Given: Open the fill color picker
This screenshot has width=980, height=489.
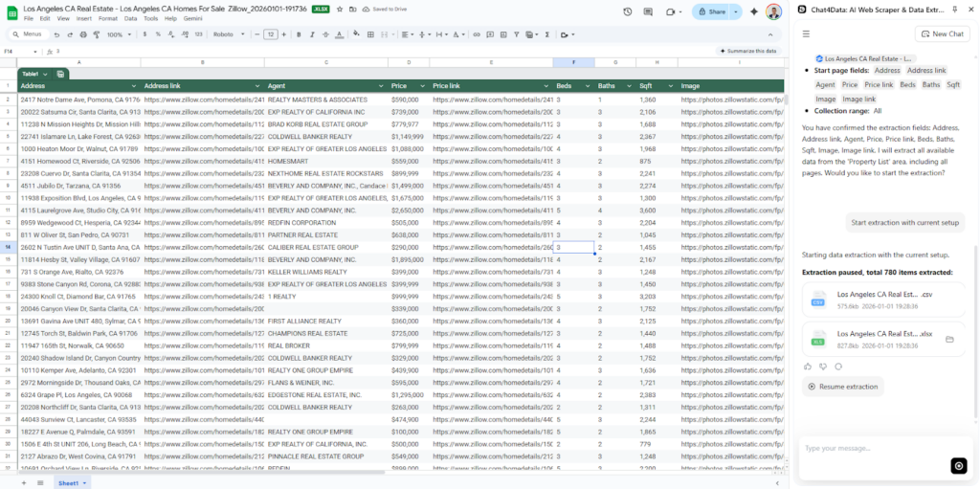Looking at the screenshot, I should point(356,35).
